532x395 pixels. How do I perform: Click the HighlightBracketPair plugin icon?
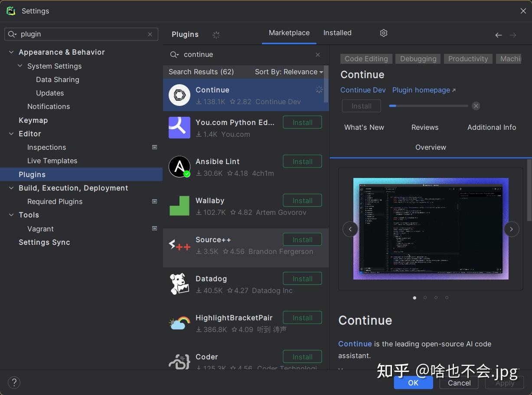[179, 323]
